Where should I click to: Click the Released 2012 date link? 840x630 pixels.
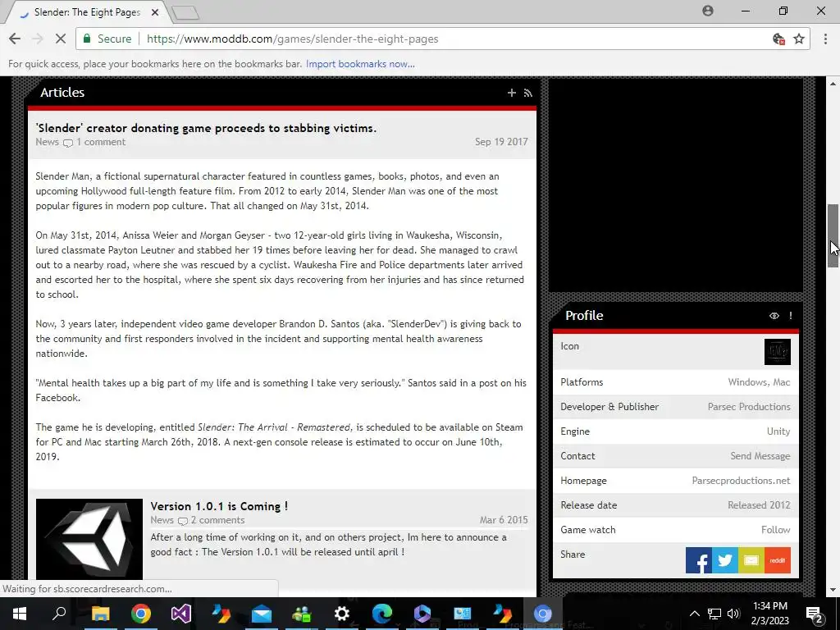759,505
